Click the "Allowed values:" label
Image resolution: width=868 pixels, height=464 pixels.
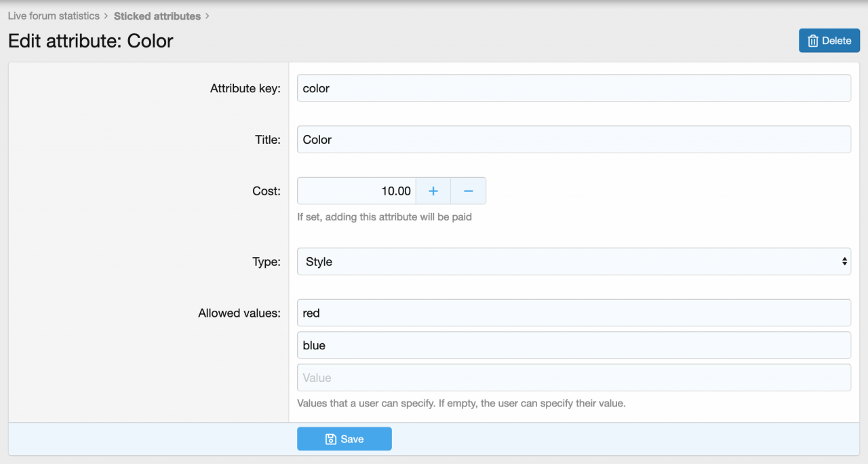click(x=239, y=313)
